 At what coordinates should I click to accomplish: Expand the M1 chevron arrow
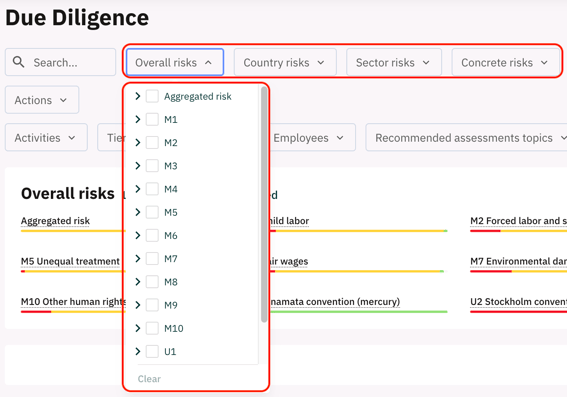(137, 119)
